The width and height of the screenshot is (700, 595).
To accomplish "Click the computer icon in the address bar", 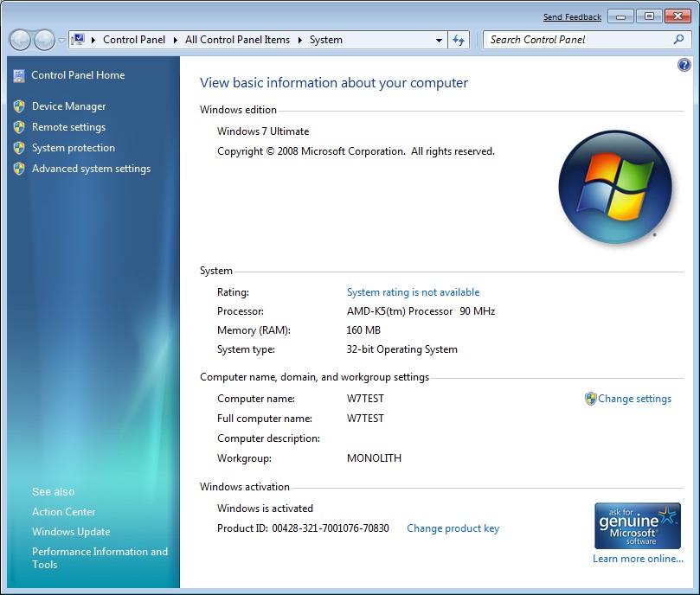I will 79,40.
